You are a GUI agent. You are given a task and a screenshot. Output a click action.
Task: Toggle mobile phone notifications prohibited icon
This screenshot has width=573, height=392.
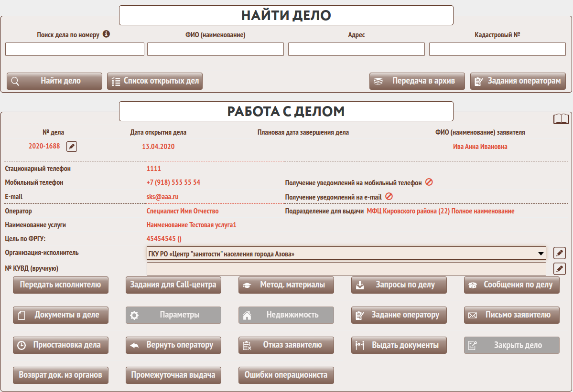point(429,182)
